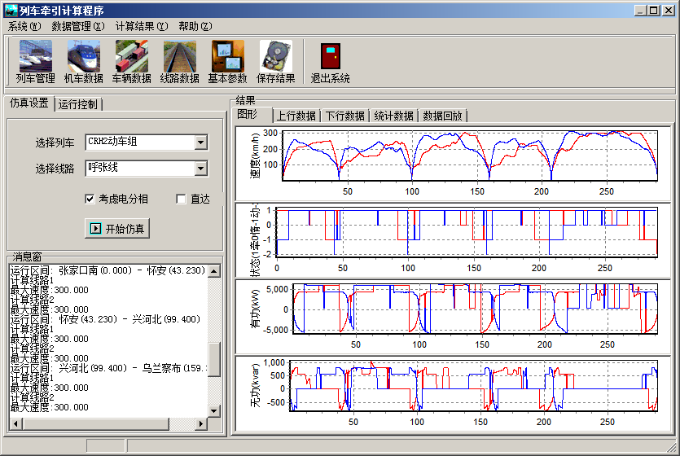680x456 pixels.
Task: Open the 计算结果 menu
Action: click(x=141, y=25)
